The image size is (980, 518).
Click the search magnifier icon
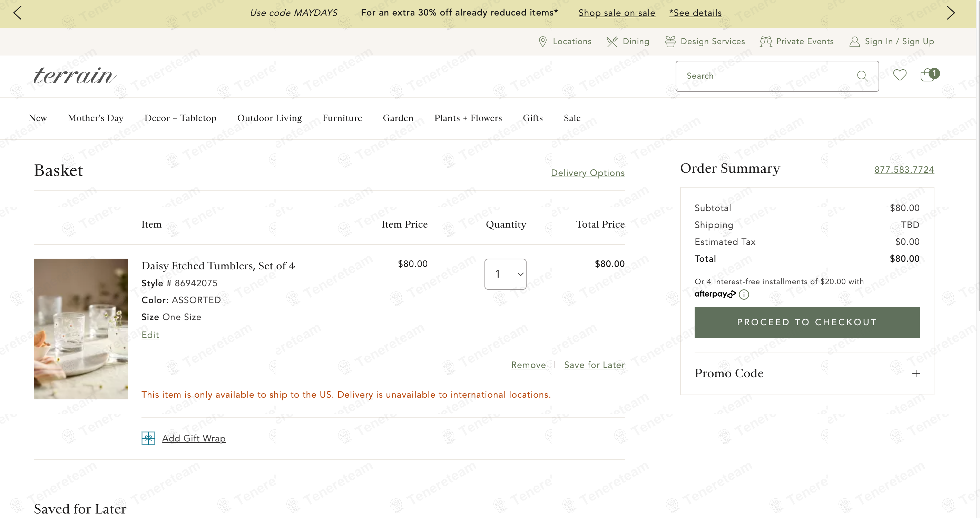coord(862,76)
